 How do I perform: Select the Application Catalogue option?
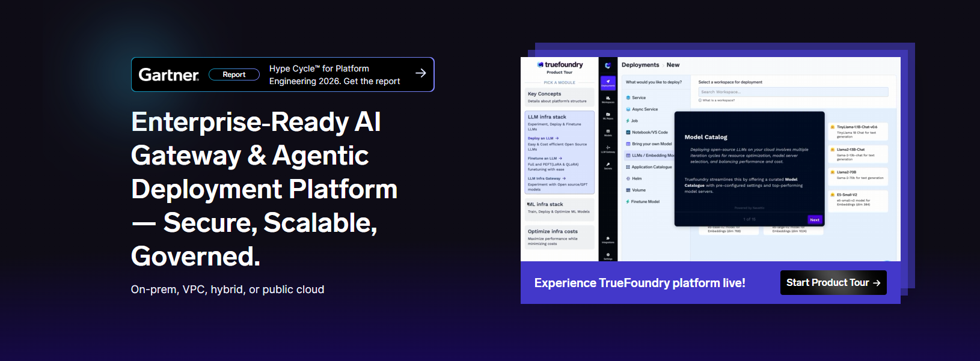(649, 167)
